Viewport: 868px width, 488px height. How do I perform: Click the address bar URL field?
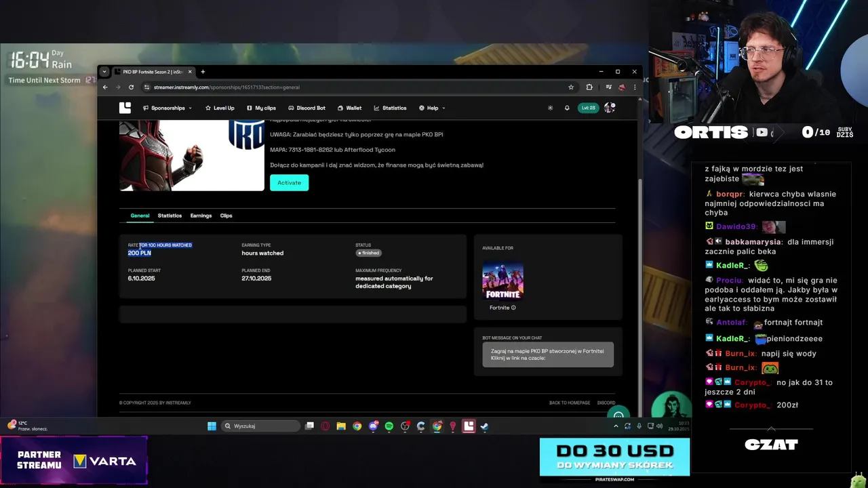359,87
